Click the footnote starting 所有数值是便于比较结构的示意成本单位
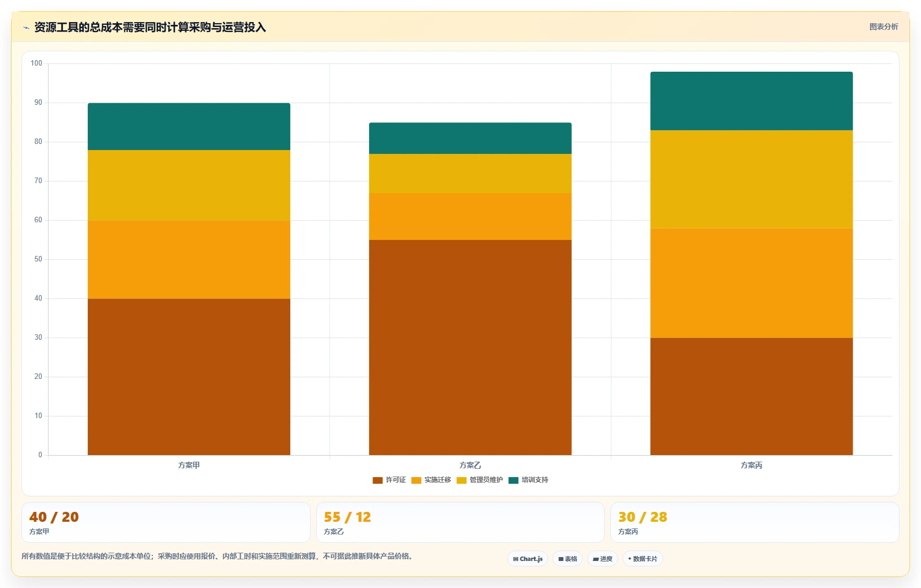 tap(217, 556)
